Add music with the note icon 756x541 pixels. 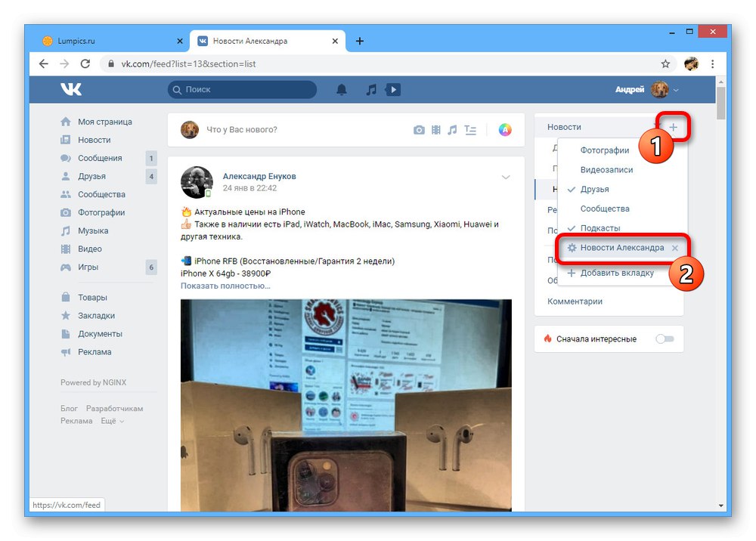pyautogui.click(x=453, y=130)
